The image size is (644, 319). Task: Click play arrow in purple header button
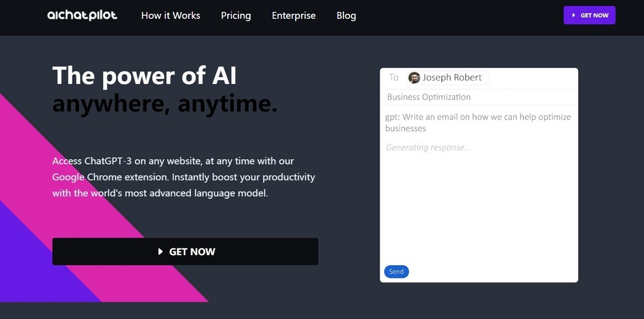coord(574,15)
